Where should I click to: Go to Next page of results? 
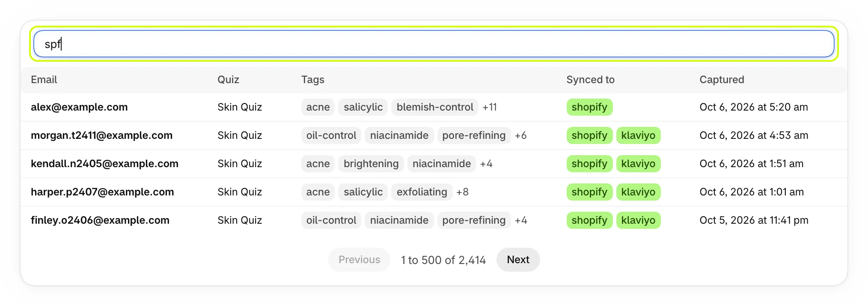[518, 260]
